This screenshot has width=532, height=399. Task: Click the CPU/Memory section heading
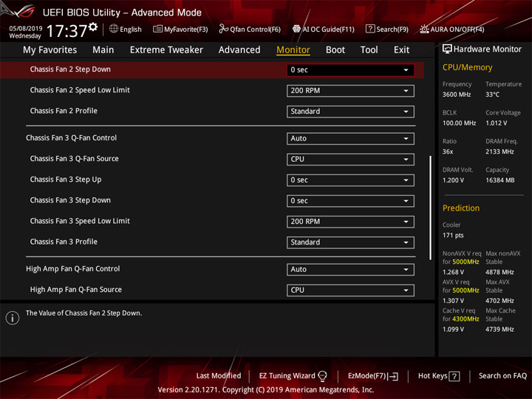(x=467, y=67)
